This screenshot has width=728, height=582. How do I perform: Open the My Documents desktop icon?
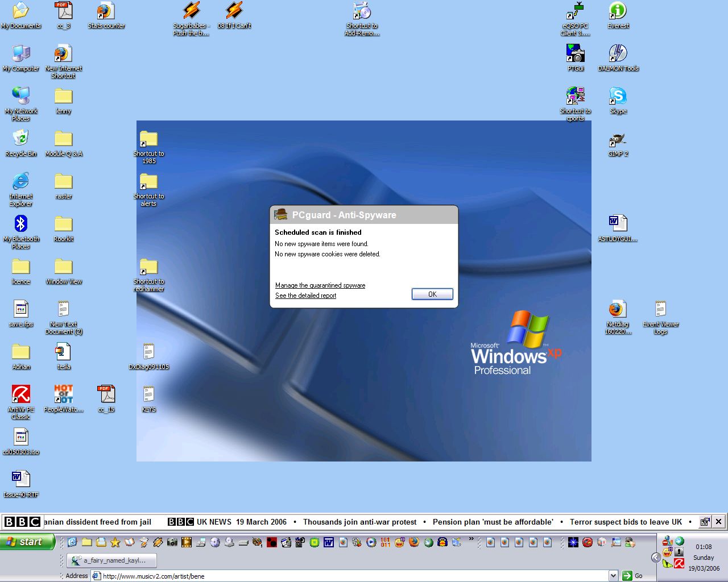point(21,16)
